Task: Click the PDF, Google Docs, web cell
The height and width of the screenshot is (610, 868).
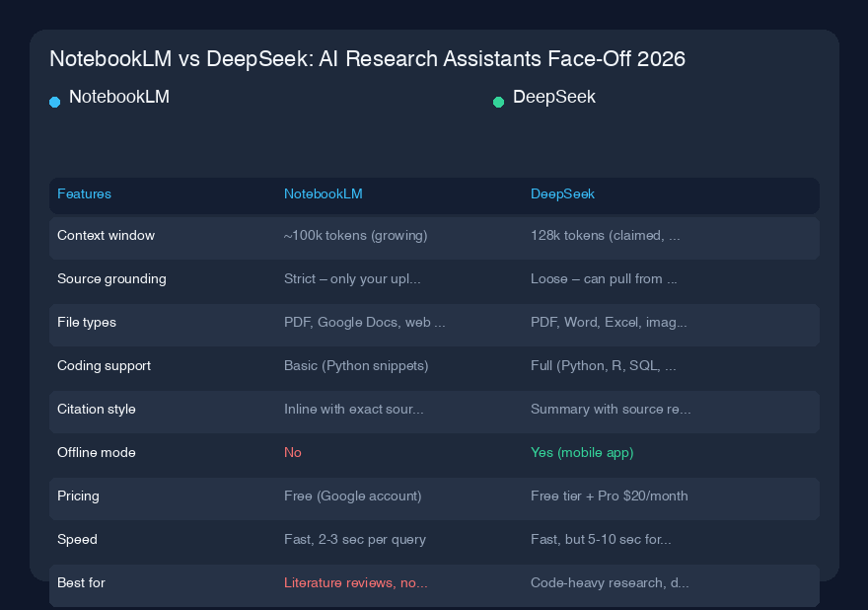Action: tap(364, 323)
